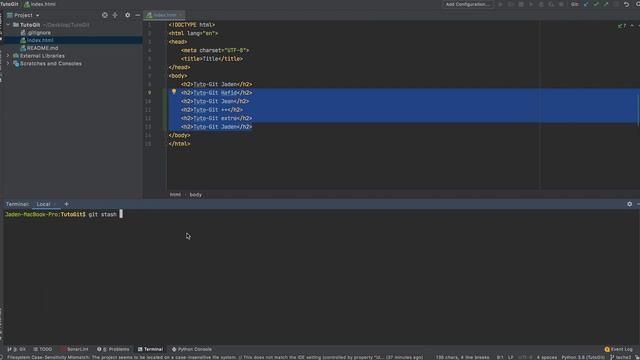640x360 pixels.
Task: Click index.html breadcrumb in navigation bar
Action: click(40, 4)
